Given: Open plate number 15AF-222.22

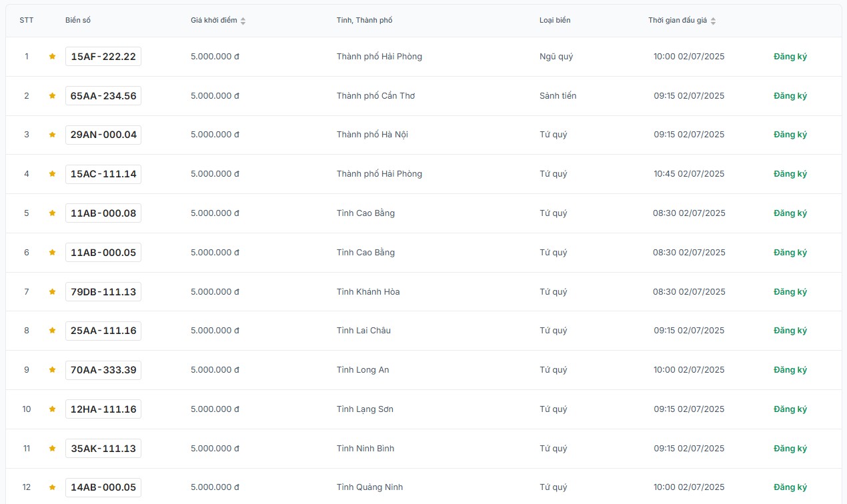Looking at the screenshot, I should 103,57.
